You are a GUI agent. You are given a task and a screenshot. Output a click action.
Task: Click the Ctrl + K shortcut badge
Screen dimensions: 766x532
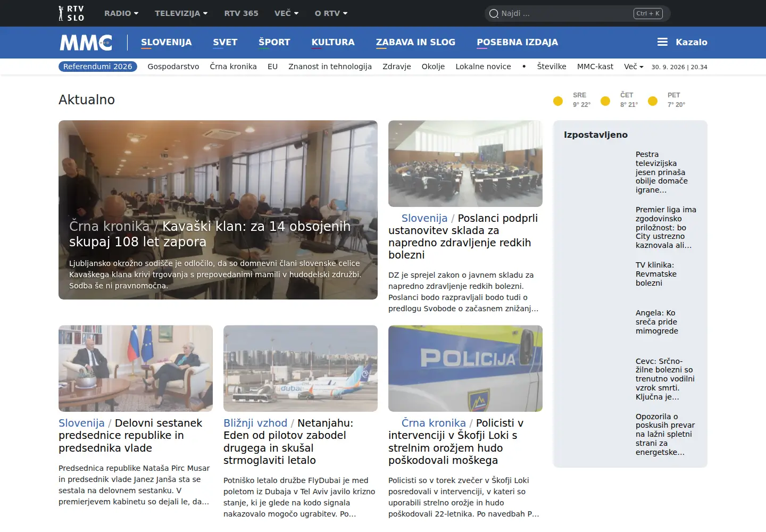click(648, 14)
